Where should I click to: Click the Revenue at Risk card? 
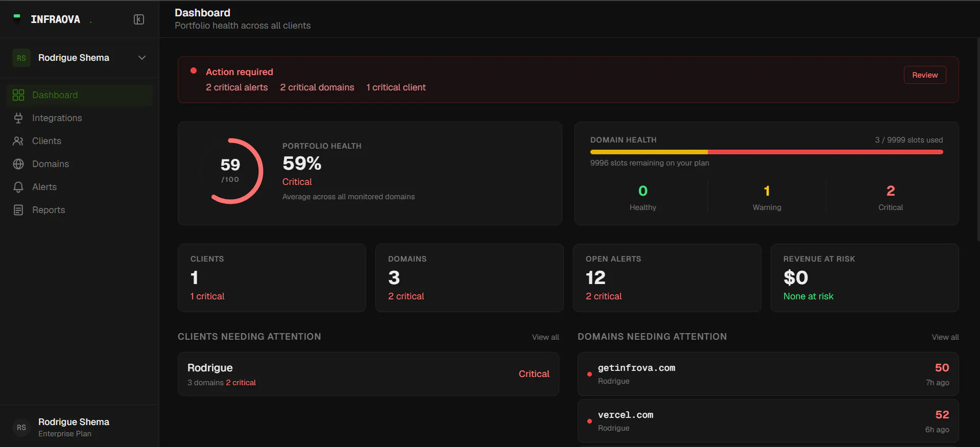[x=865, y=278]
